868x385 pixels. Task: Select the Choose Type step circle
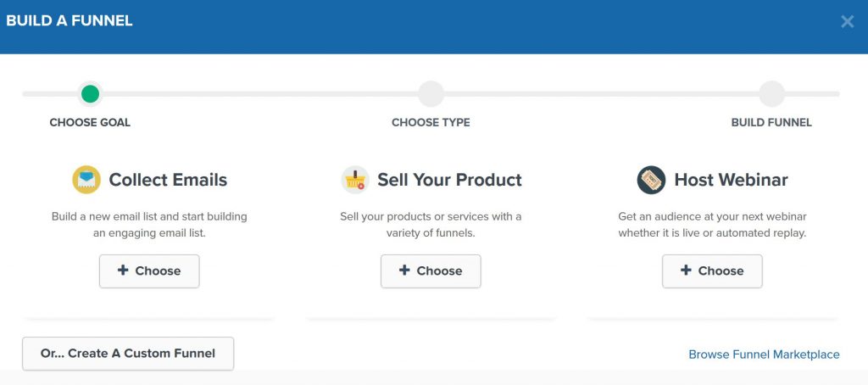click(431, 94)
